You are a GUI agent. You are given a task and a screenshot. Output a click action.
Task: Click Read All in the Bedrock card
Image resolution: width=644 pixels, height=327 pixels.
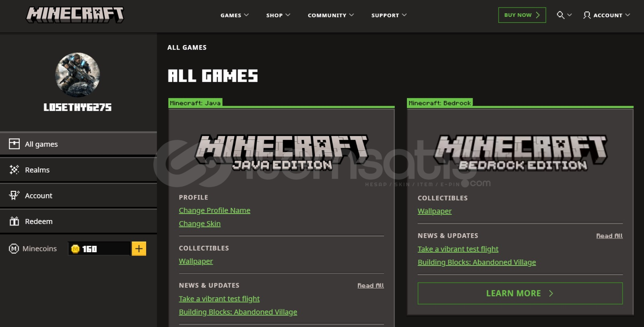click(x=609, y=236)
